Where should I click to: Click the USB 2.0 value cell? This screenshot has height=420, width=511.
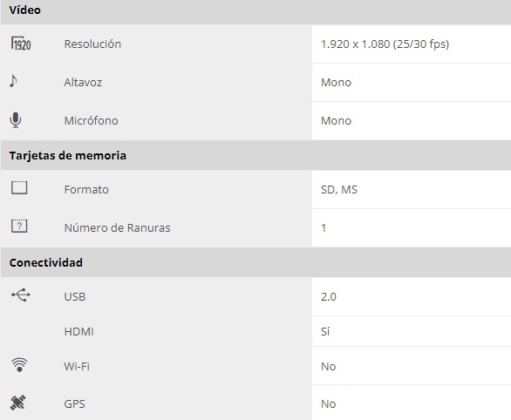tap(412, 296)
